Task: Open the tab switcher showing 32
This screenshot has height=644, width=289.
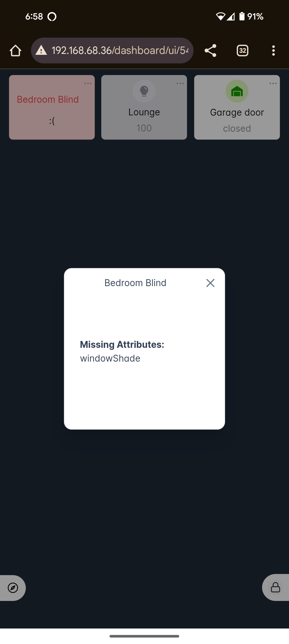Action: [x=243, y=51]
